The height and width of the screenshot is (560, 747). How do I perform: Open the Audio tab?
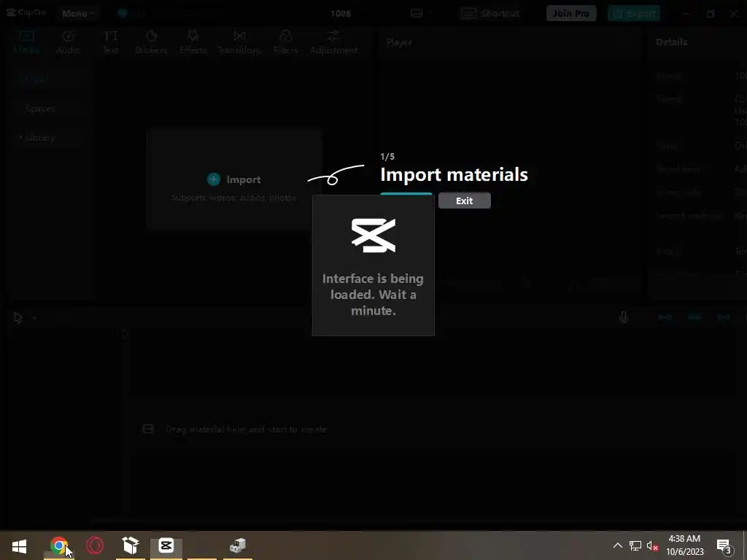tap(68, 42)
